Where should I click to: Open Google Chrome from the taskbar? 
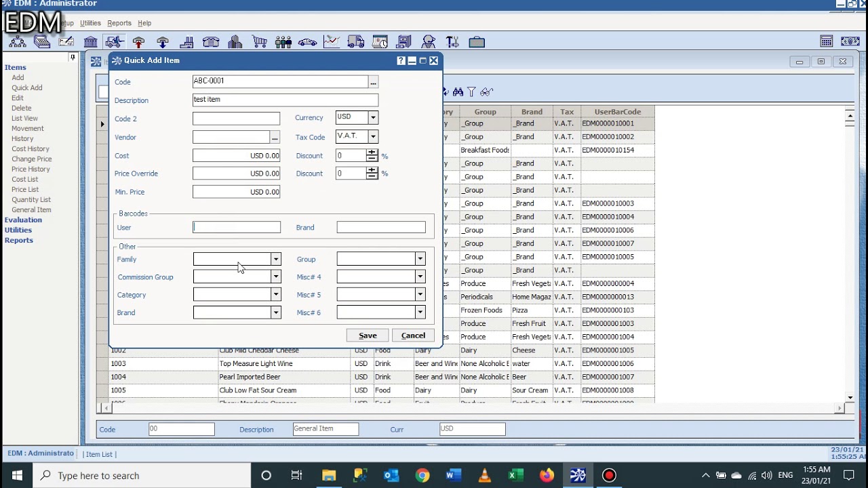coord(422,475)
